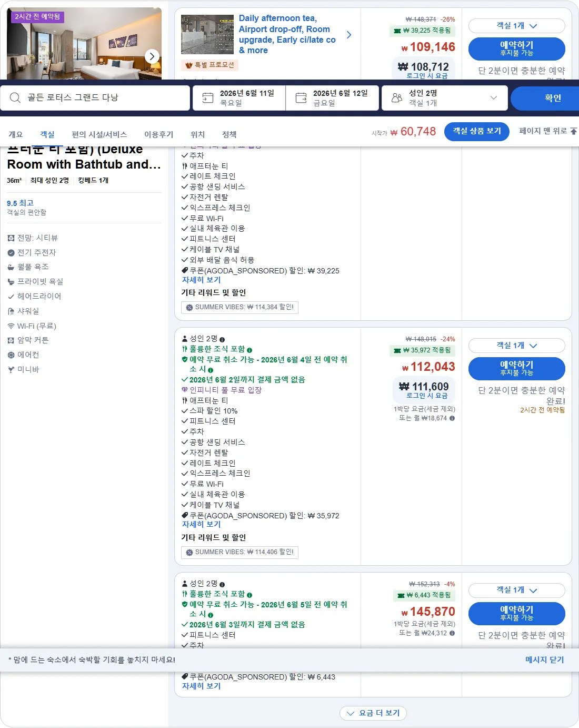Image resolution: width=579 pixels, height=728 pixels.
Task: Open the arrow next to Daily afternoon tea offer
Action: pyautogui.click(x=349, y=35)
